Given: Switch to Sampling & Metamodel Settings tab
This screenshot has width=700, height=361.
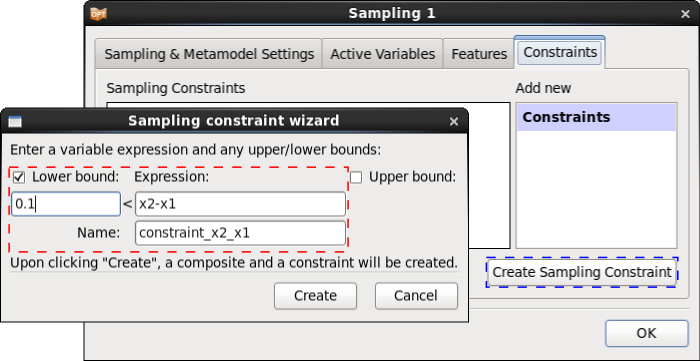Looking at the screenshot, I should [209, 54].
